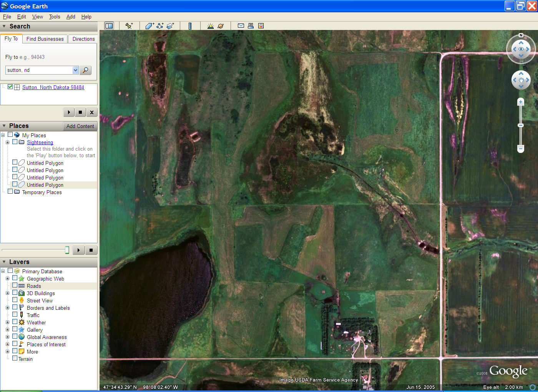The height and width of the screenshot is (392, 538).
Task: Stop button beside the Places time slider
Action: point(91,250)
